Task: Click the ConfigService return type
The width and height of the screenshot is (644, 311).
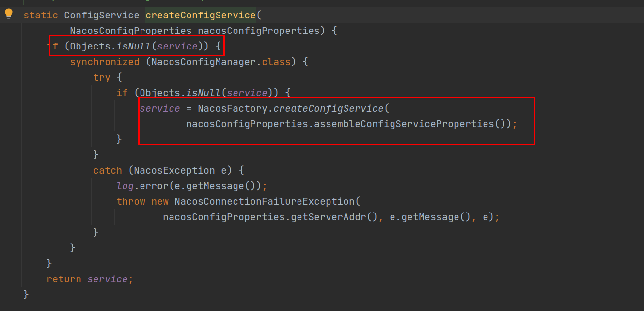Action: (x=102, y=15)
